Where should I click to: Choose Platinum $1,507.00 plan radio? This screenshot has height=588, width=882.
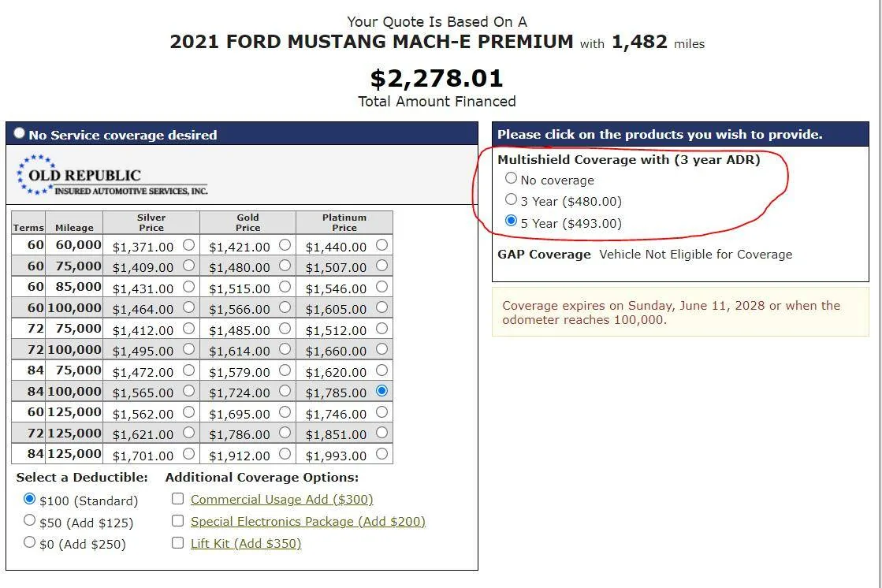382,265
